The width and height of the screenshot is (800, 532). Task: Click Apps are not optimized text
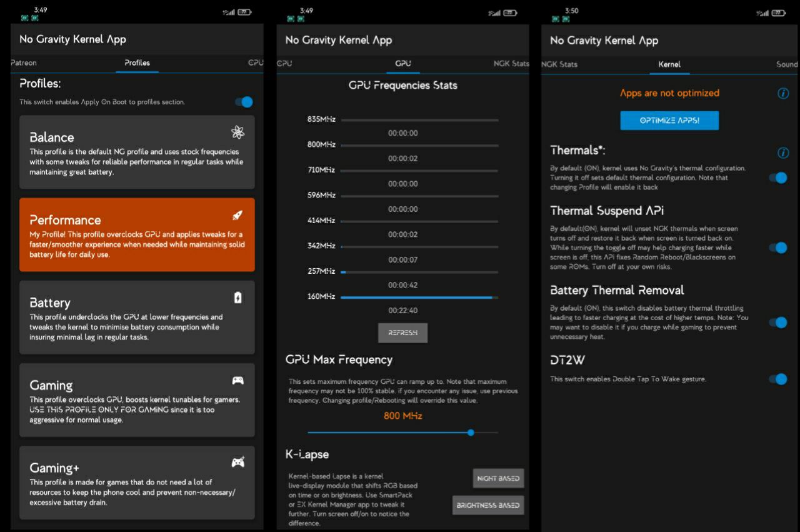click(x=669, y=93)
